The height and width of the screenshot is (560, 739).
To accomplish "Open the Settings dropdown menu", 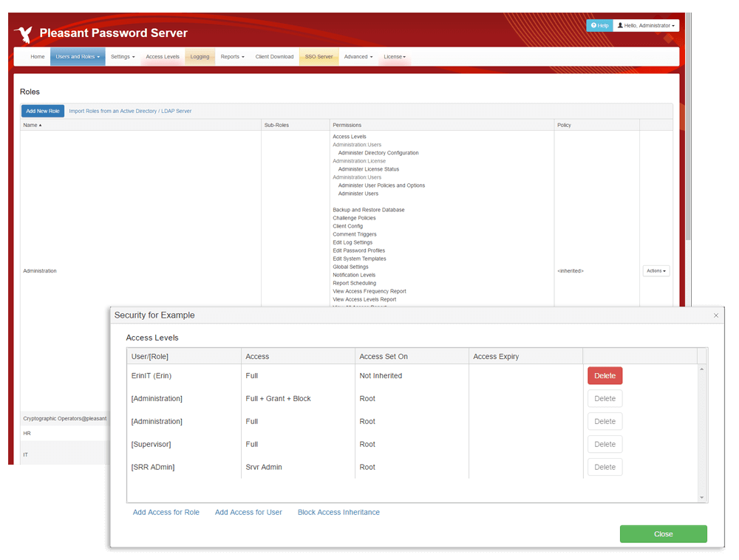I will (123, 57).
